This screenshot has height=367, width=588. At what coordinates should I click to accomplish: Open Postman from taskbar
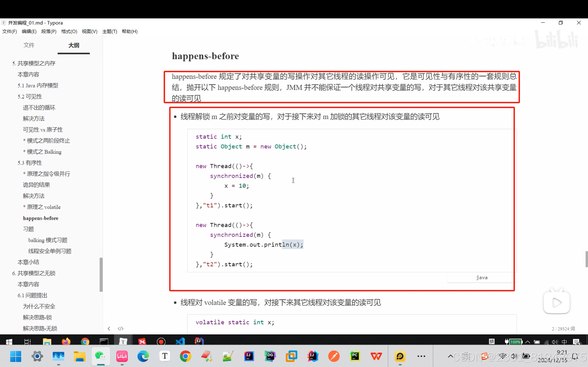334,356
